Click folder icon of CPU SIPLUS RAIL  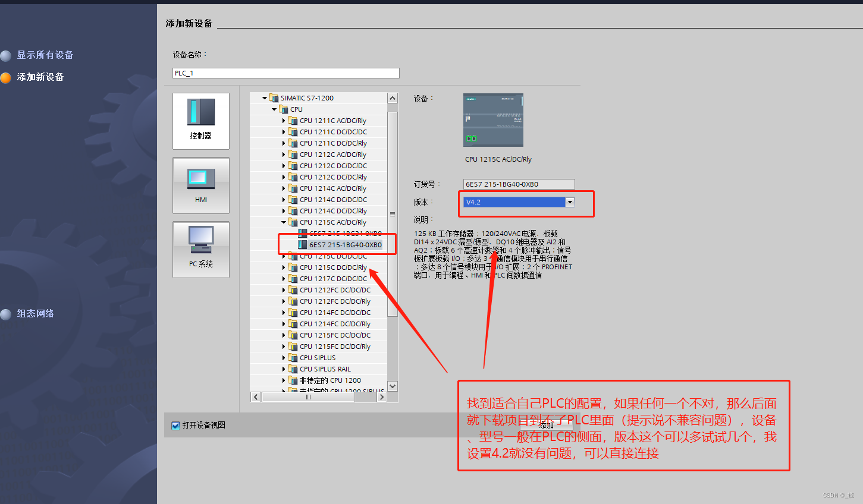tap(293, 368)
